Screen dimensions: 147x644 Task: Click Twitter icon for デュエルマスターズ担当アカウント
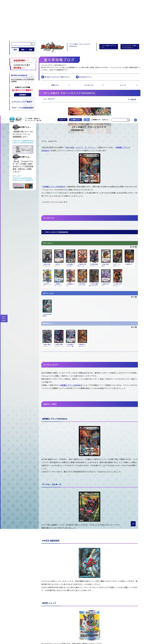(x=43, y=77)
